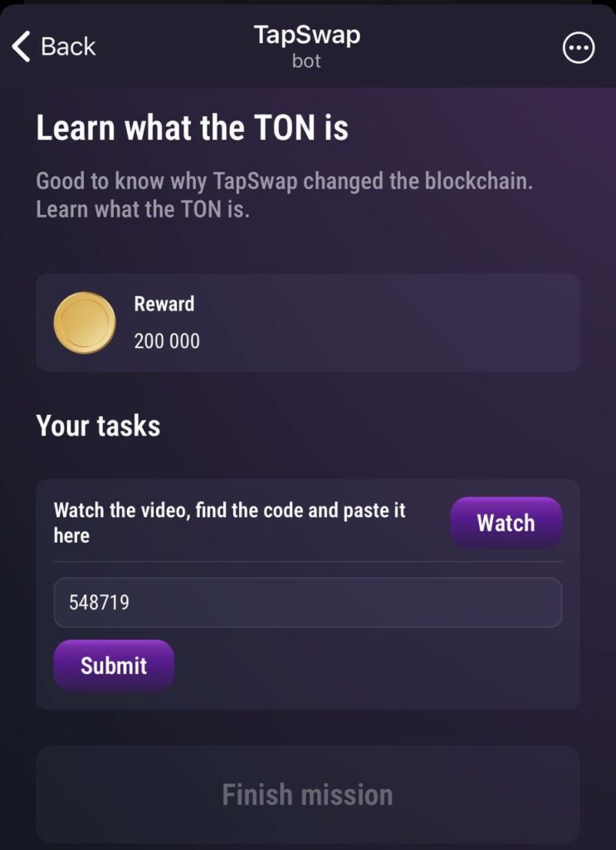
Task: Tap the gold coin reward icon
Action: click(85, 323)
